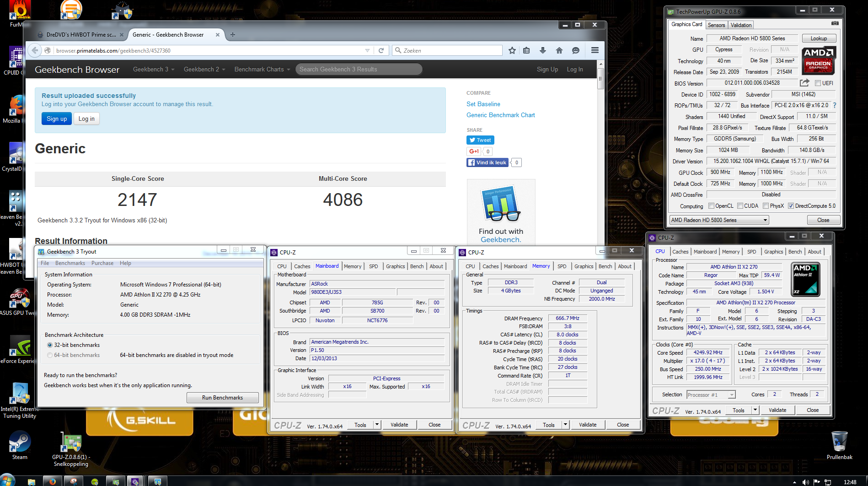Open Firefox Hello chat icon

(x=576, y=50)
